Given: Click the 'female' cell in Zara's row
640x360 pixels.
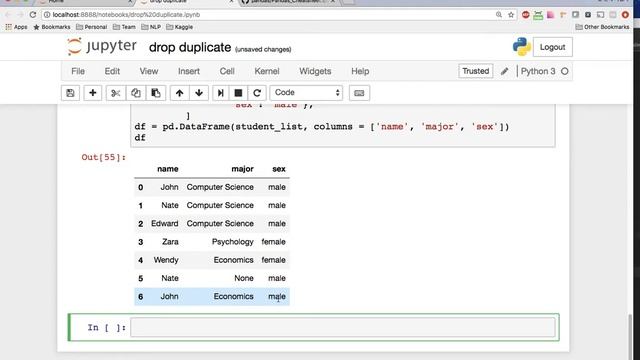Looking at the screenshot, I should tap(273, 242).
